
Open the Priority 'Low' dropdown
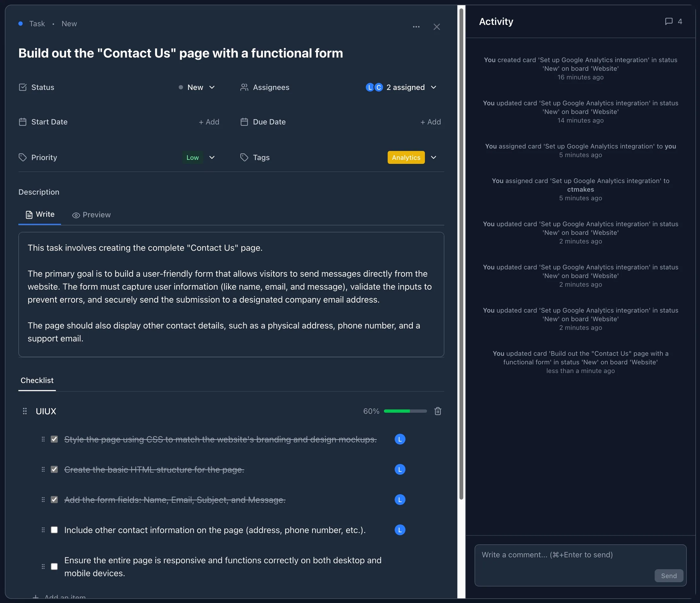click(x=199, y=157)
